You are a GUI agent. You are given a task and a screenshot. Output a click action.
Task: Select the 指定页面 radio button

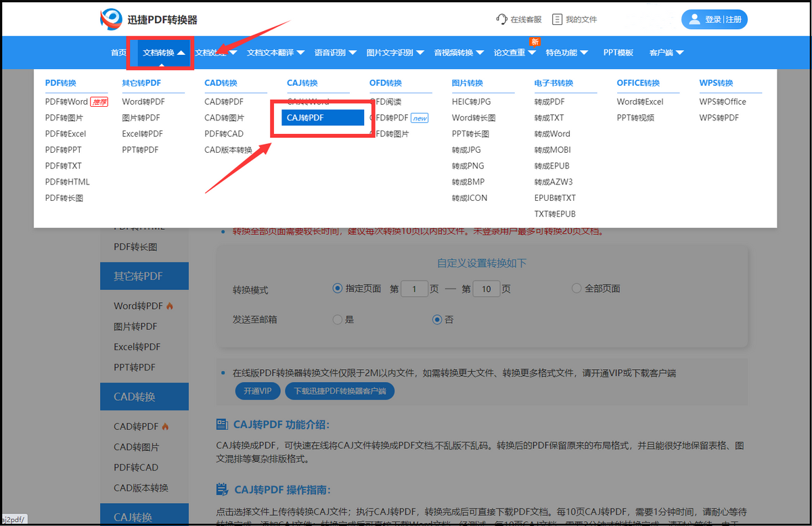(x=338, y=288)
